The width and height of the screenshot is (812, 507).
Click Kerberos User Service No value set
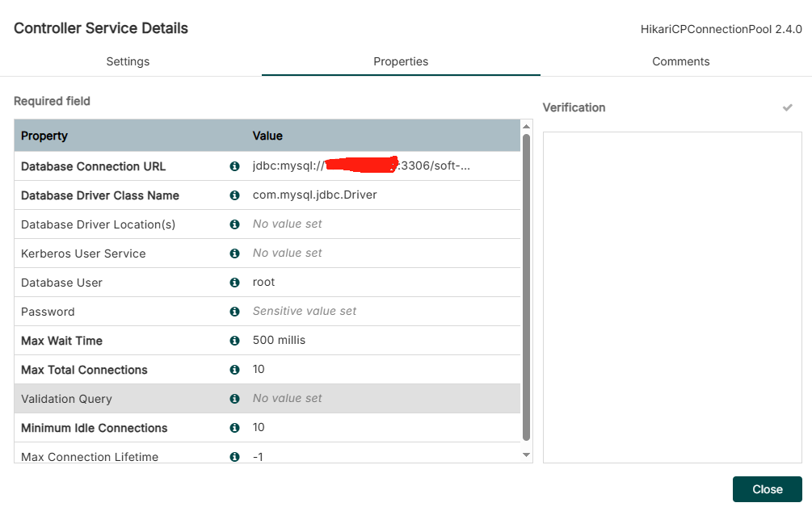click(288, 253)
